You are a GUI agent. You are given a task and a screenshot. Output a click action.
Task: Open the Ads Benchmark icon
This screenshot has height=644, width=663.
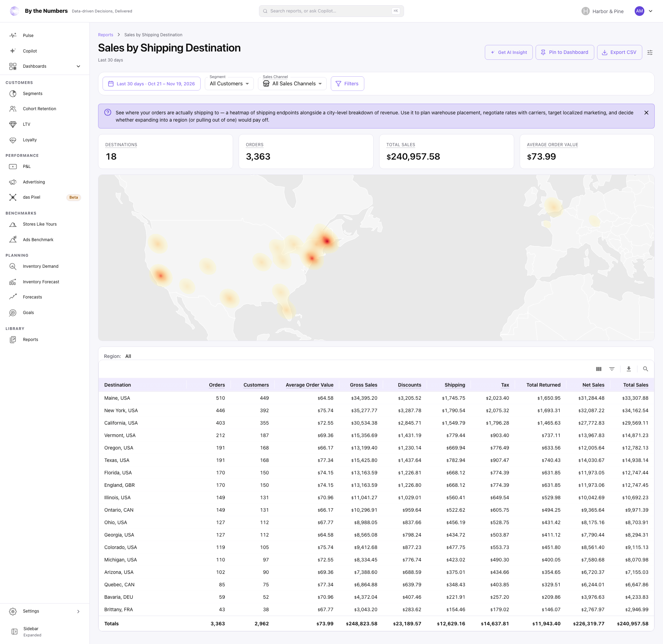coord(13,240)
